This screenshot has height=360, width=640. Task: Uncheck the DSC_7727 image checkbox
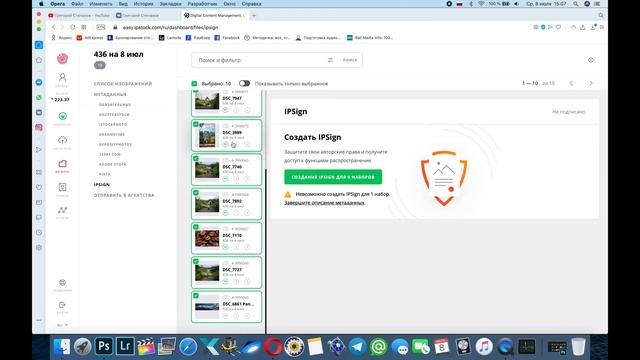196,261
